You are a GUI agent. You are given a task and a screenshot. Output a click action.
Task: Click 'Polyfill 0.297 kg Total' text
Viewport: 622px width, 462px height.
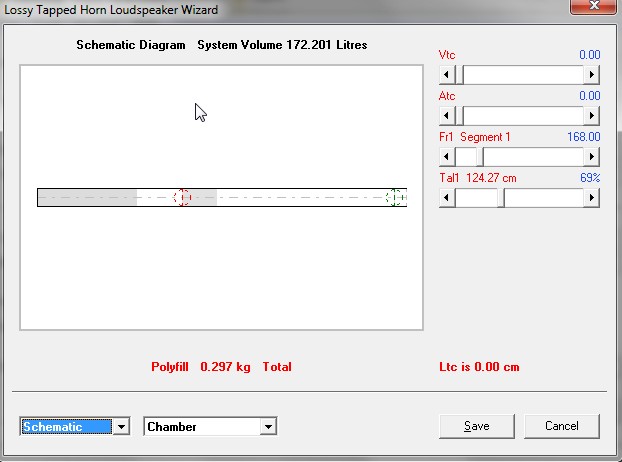pos(221,367)
